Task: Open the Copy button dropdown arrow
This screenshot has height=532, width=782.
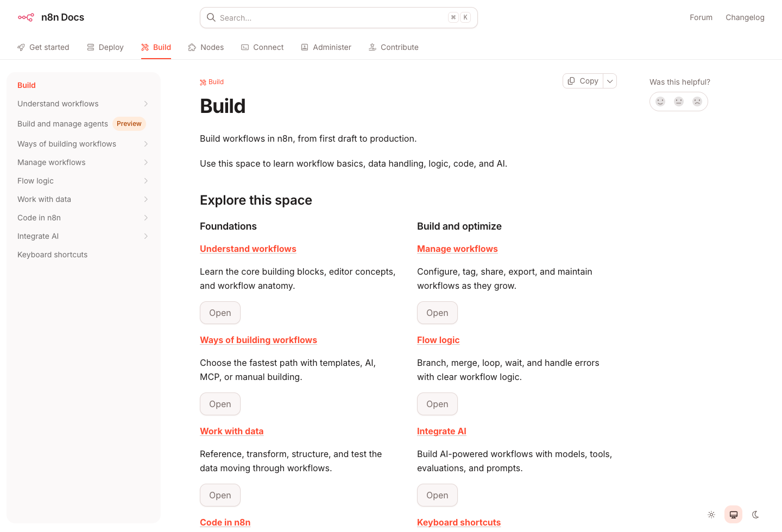Action: (x=610, y=81)
